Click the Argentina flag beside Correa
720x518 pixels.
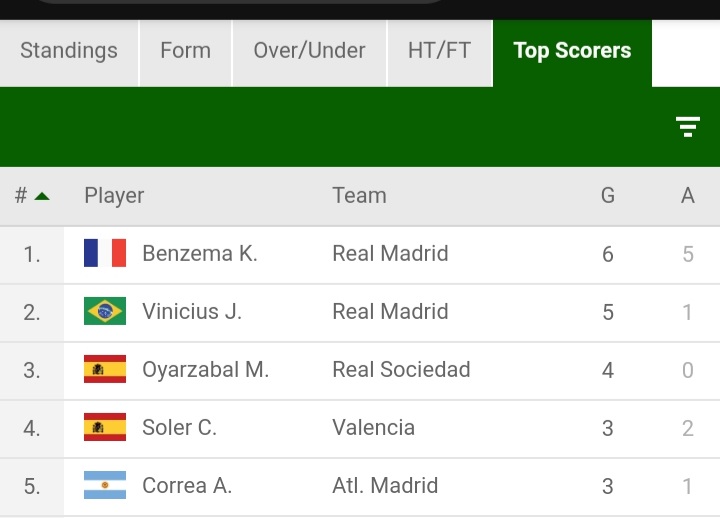[x=105, y=485]
